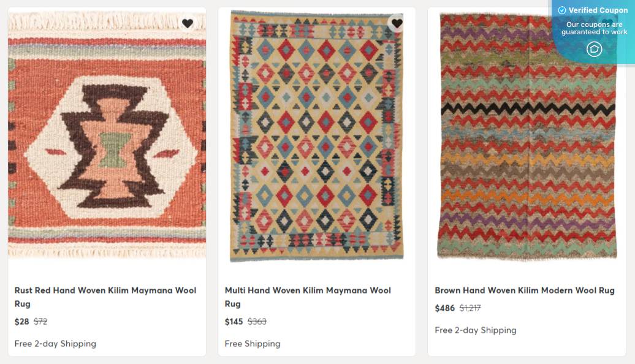Click the $28 sale price text
635x364 pixels.
21,321
